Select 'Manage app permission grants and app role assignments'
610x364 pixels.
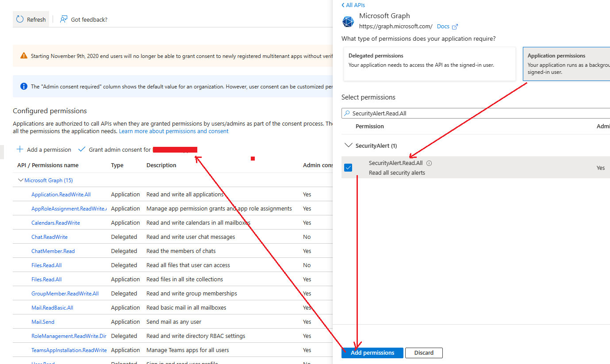point(219,209)
